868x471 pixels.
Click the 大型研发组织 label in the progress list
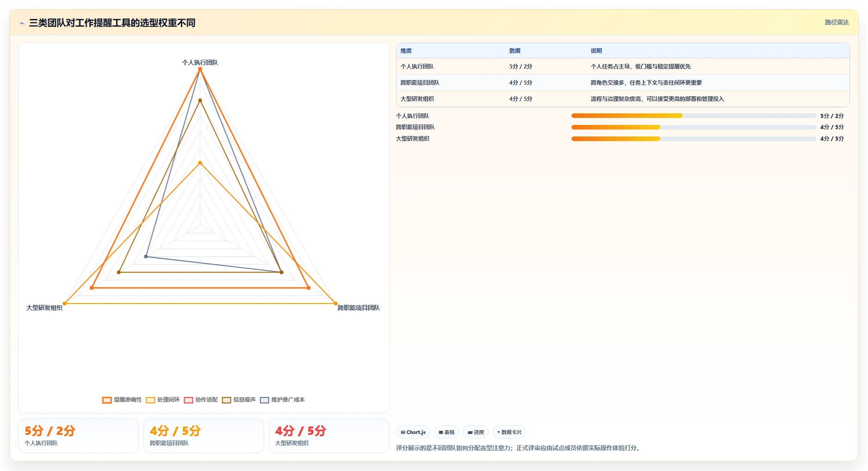click(x=413, y=139)
